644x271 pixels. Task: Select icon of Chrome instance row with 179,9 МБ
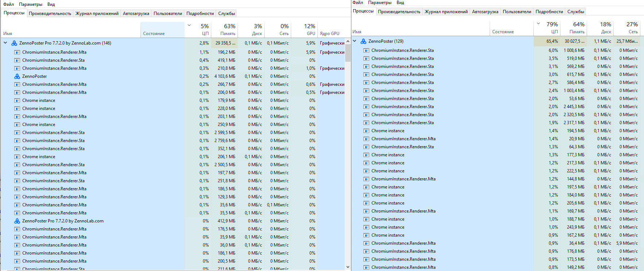[x=17, y=100]
